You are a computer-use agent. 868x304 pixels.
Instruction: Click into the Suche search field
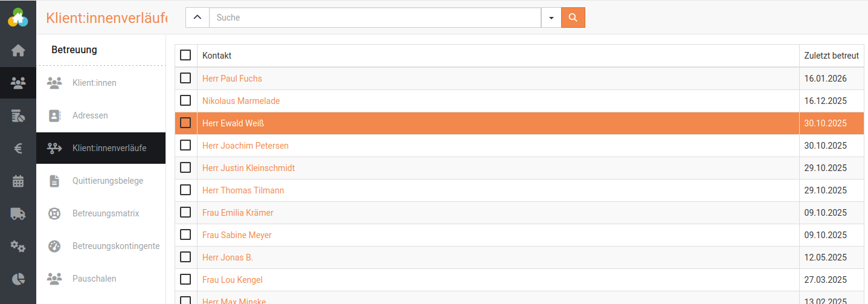(x=375, y=18)
